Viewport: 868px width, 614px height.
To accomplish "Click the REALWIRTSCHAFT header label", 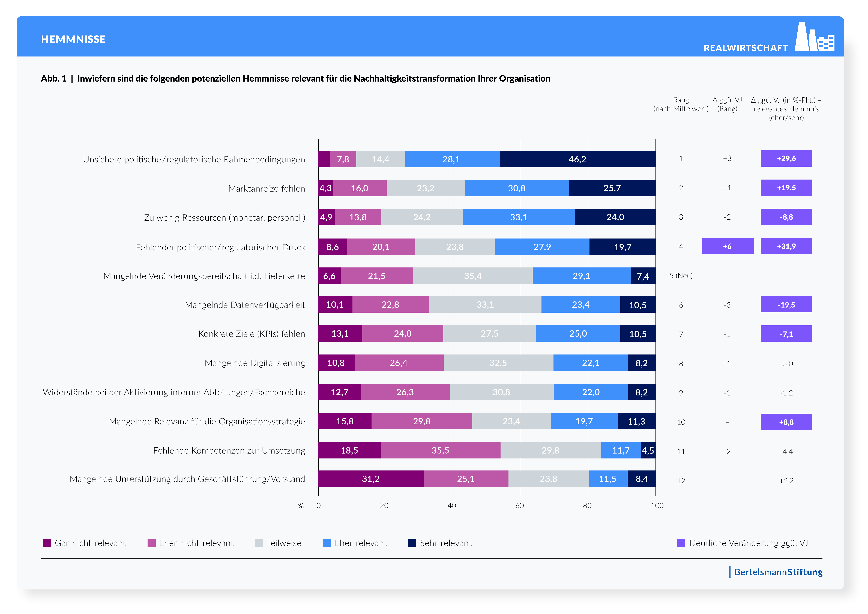I will (746, 48).
